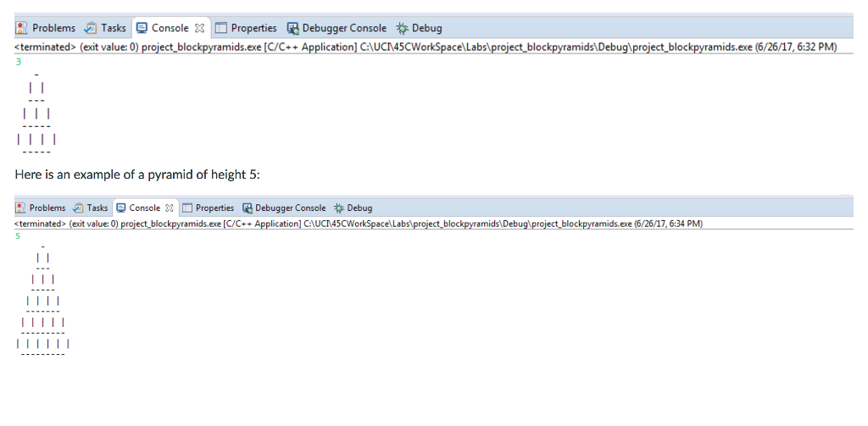
Task: Open the Debug tab in lower panel
Action: 353,208
